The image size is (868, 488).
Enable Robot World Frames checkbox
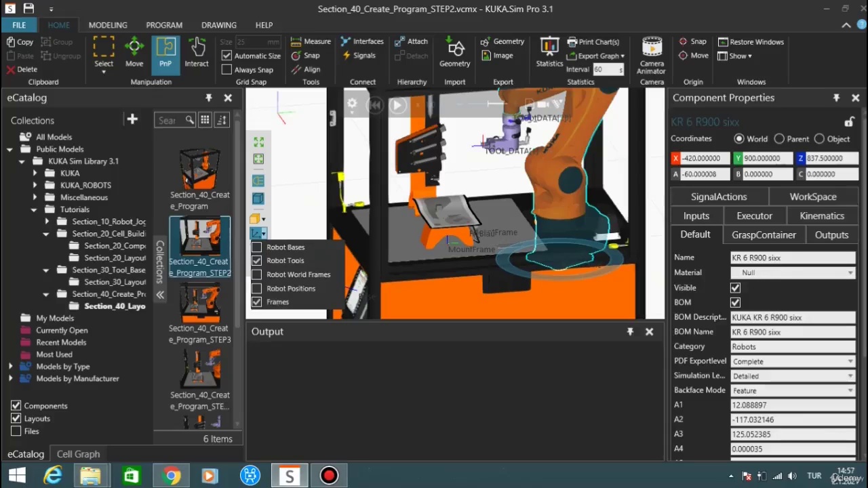click(256, 274)
